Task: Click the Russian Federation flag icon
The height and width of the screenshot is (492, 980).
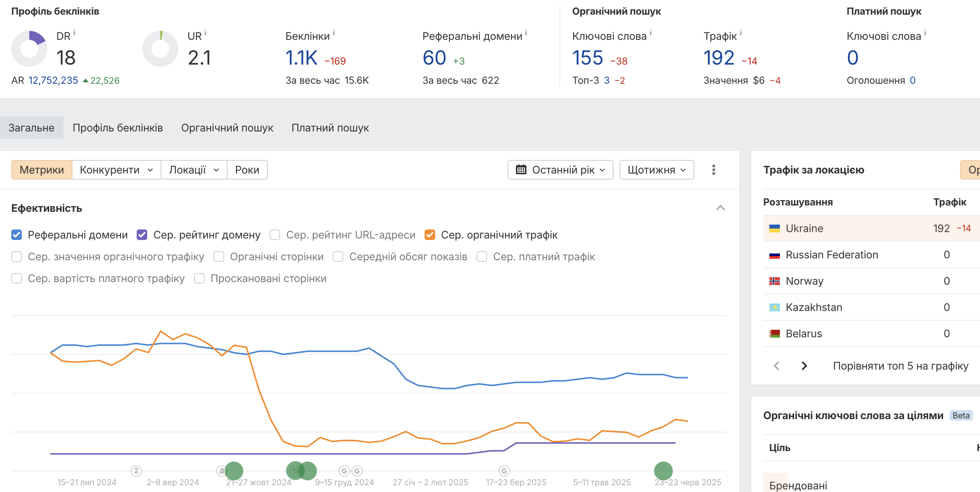Action: point(774,255)
